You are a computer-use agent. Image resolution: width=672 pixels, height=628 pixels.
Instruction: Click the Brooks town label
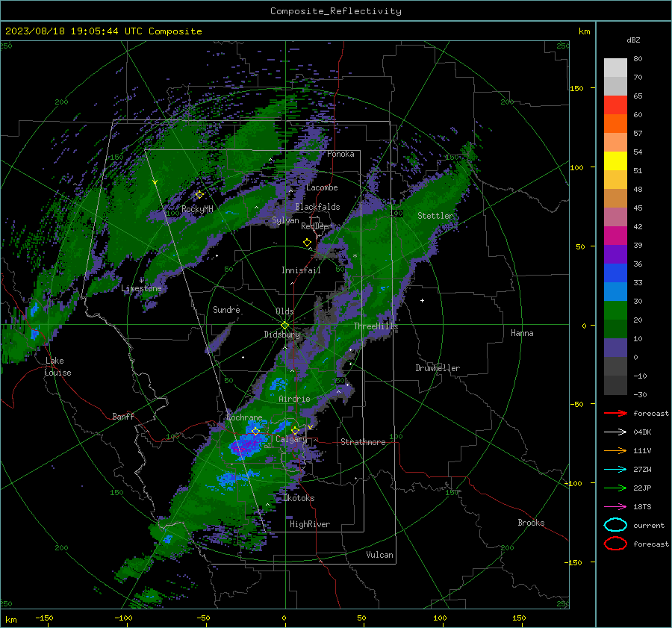(531, 523)
